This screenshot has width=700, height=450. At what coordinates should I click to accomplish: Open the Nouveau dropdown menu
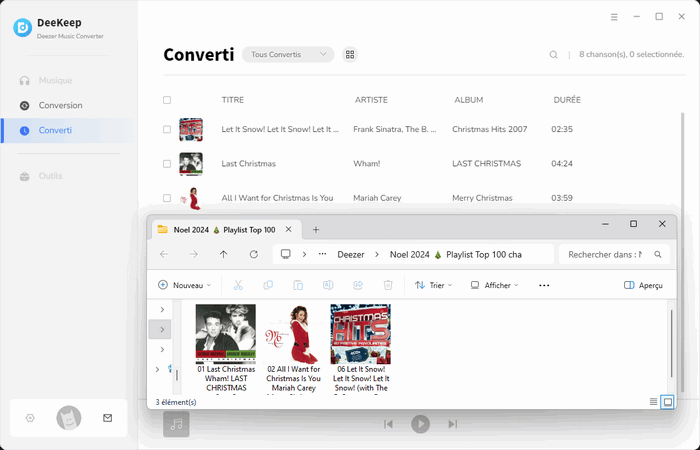point(184,285)
